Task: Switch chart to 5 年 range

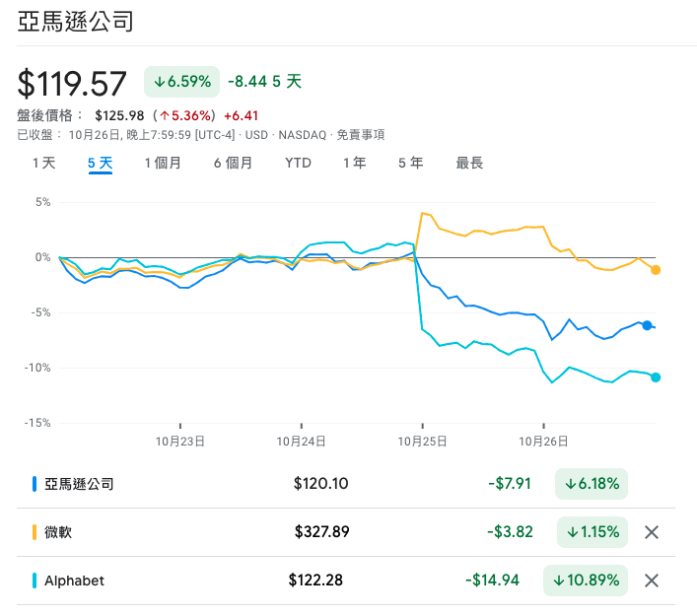Action: pyautogui.click(x=411, y=163)
